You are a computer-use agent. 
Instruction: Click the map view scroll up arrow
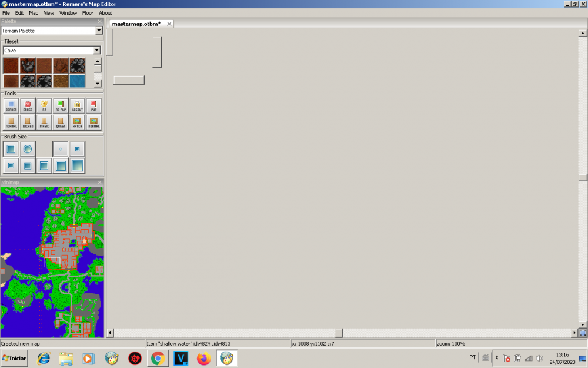coord(582,33)
